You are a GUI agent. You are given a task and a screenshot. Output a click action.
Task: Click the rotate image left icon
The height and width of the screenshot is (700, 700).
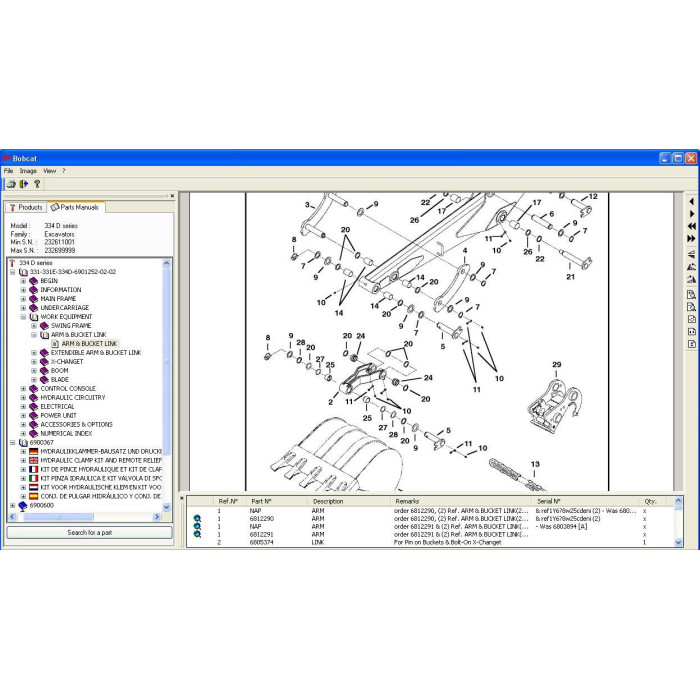pos(691,267)
